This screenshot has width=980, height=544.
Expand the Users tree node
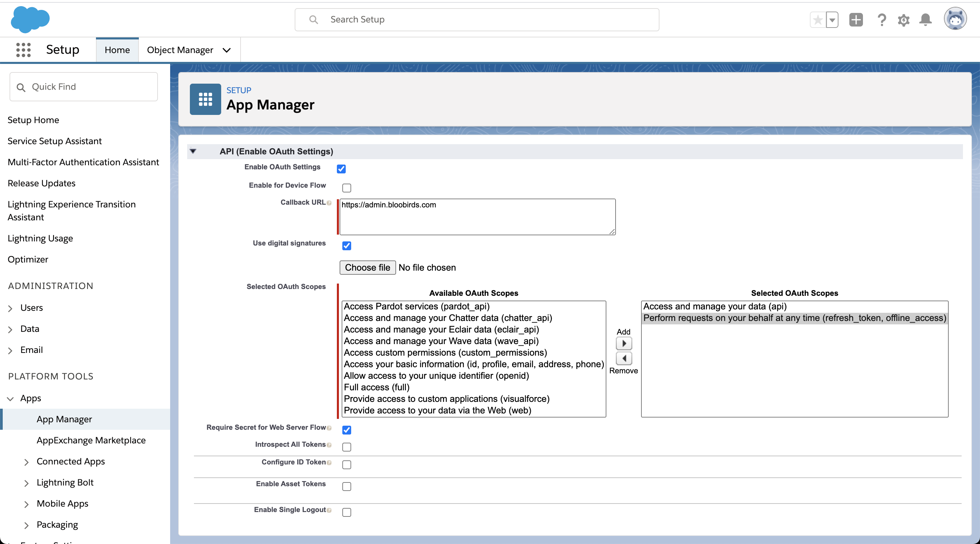(10, 308)
